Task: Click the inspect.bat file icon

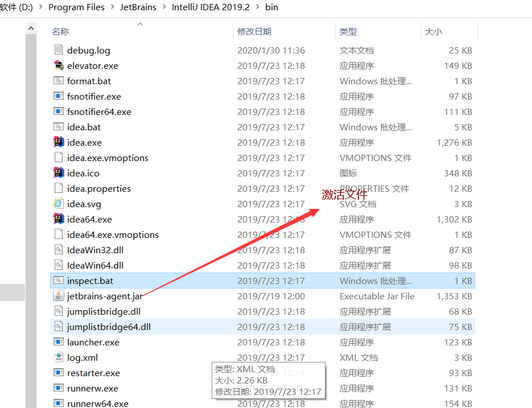Action: coord(59,280)
